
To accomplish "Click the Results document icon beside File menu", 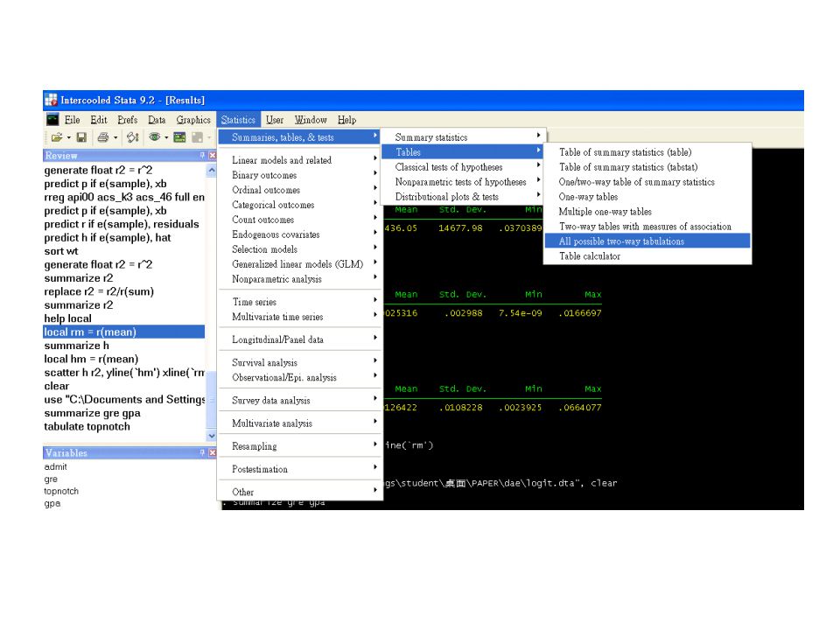I will coord(52,120).
